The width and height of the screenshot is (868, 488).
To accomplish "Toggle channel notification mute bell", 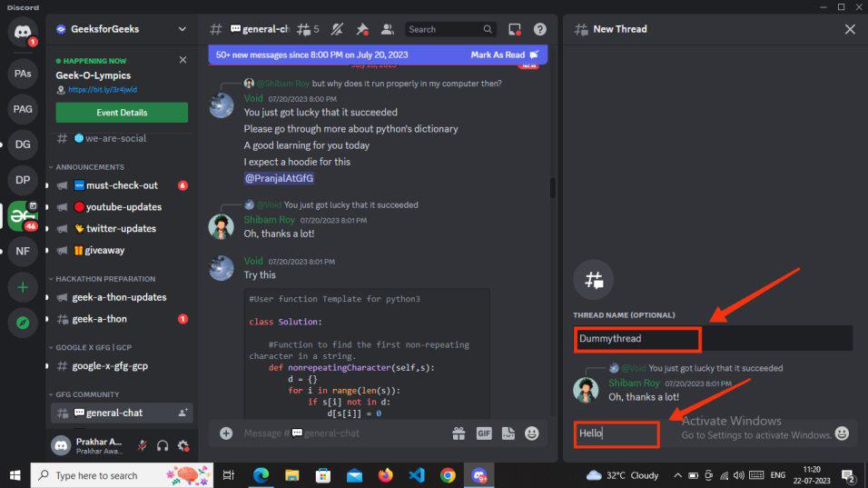I will tap(337, 29).
